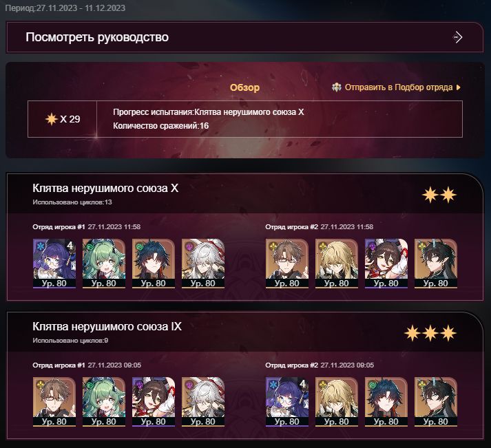Select green-haired character in floor X team 1
Image resolution: width=491 pixels, height=448 pixels.
[104, 264]
